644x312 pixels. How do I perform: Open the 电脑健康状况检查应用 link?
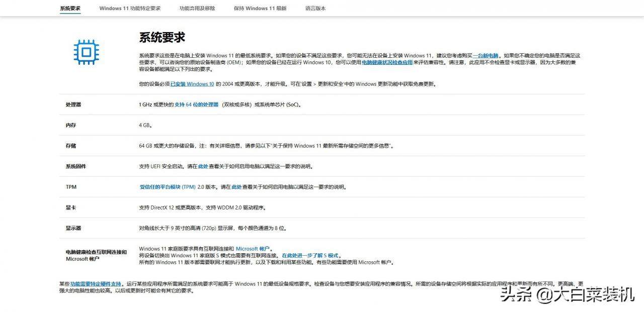click(387, 62)
